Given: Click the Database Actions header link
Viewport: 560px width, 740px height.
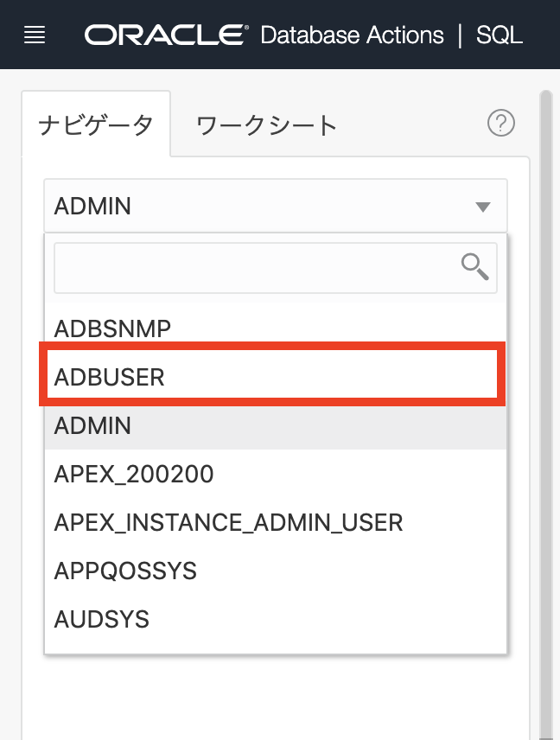Looking at the screenshot, I should pos(352,35).
